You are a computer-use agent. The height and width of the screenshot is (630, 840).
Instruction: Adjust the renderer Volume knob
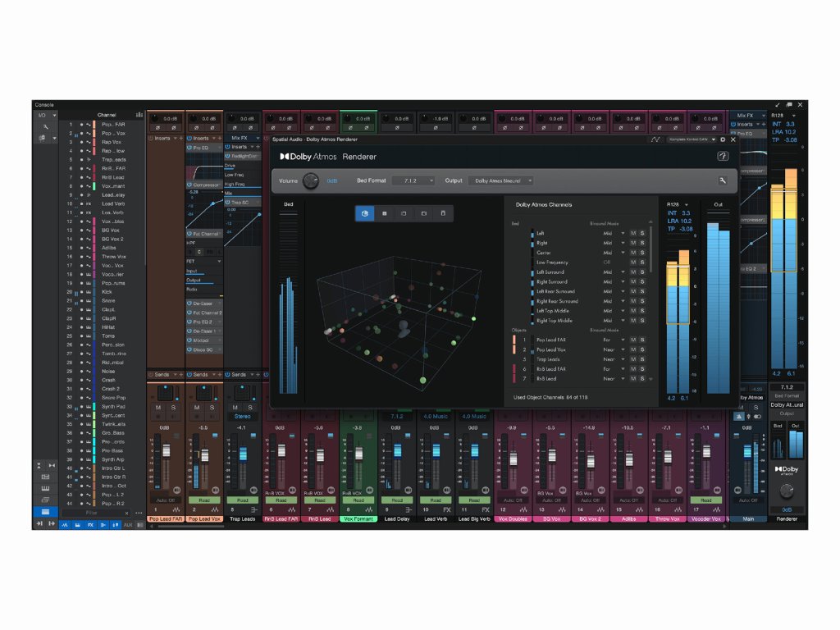[x=310, y=181]
